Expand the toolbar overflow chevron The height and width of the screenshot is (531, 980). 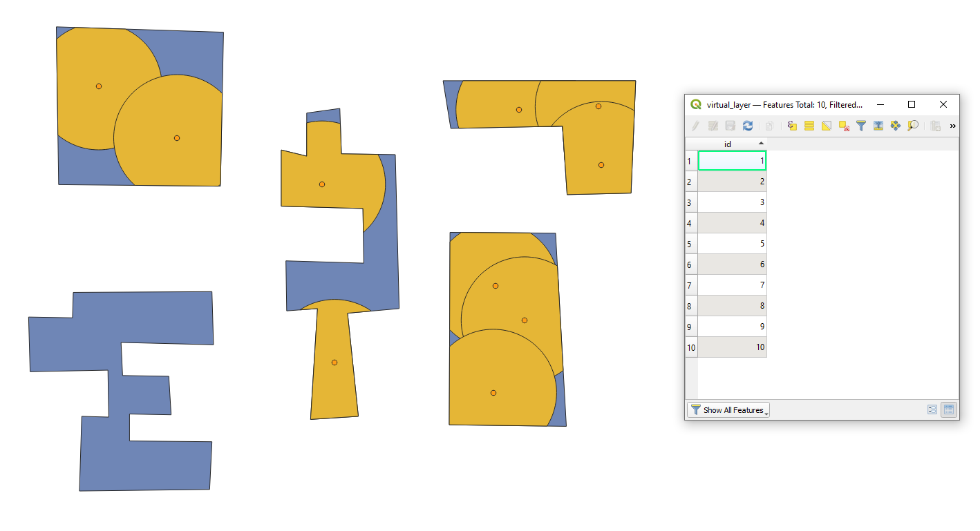pos(953,126)
